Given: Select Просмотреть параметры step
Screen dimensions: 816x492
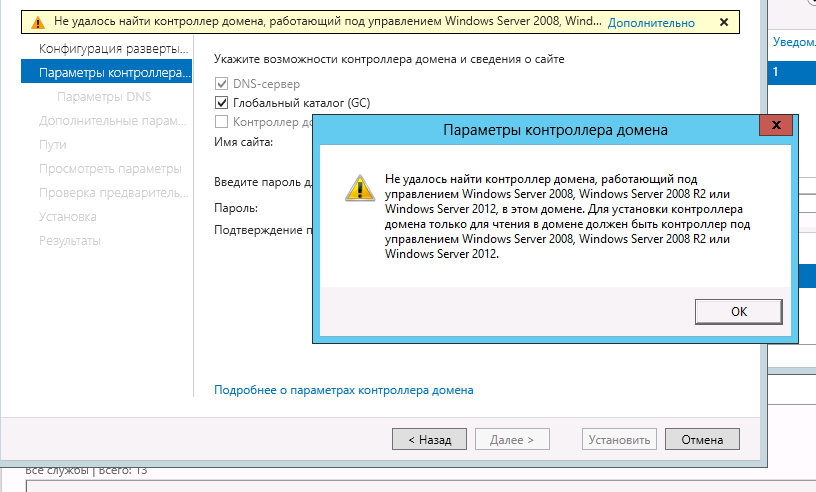Looking at the screenshot, I should pyautogui.click(x=110, y=169).
